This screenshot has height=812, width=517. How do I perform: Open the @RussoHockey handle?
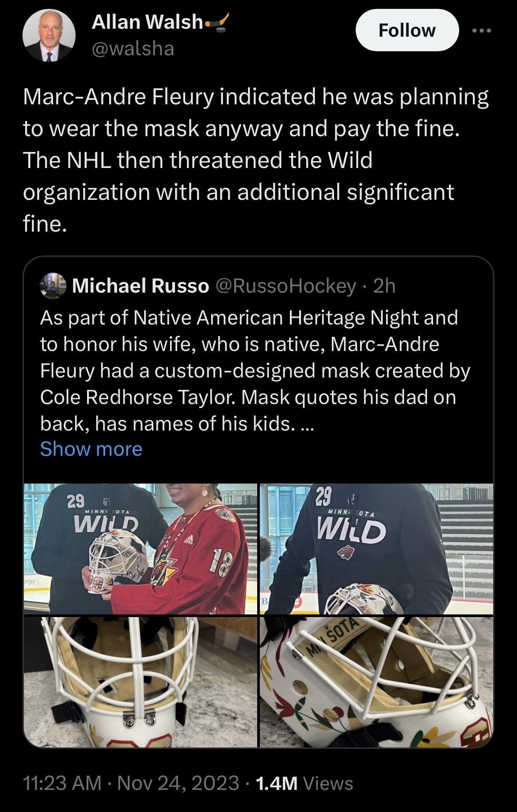click(x=285, y=286)
